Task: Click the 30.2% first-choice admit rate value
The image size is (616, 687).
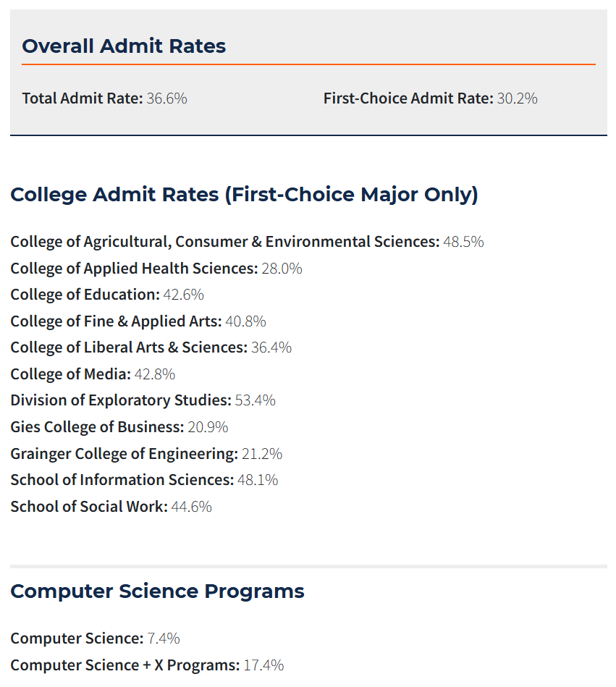Action: [x=517, y=98]
